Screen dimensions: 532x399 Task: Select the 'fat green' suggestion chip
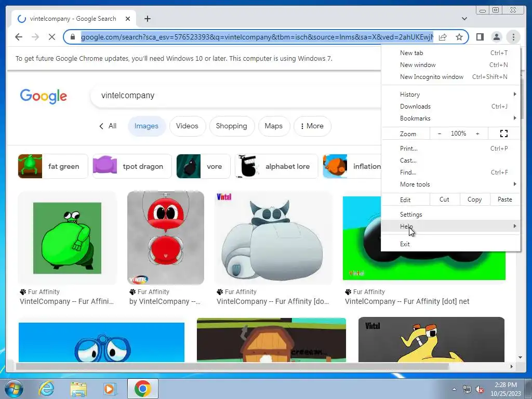point(53,166)
